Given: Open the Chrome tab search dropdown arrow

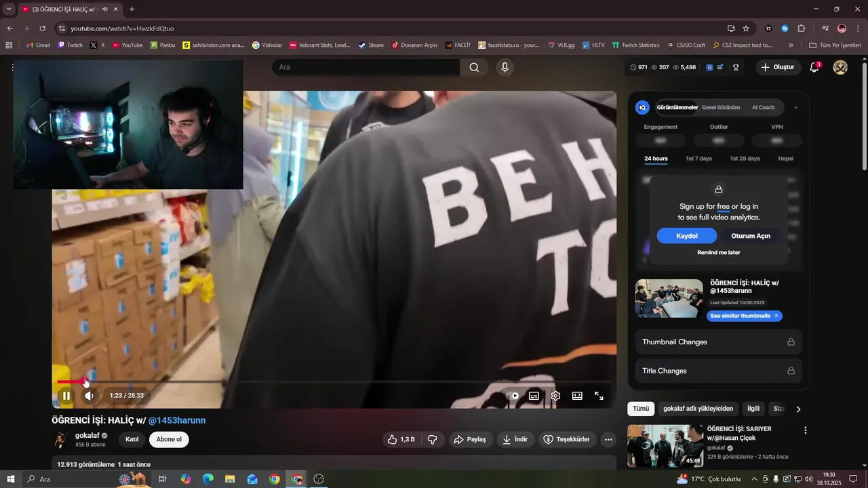Looking at the screenshot, I should click(9, 9).
